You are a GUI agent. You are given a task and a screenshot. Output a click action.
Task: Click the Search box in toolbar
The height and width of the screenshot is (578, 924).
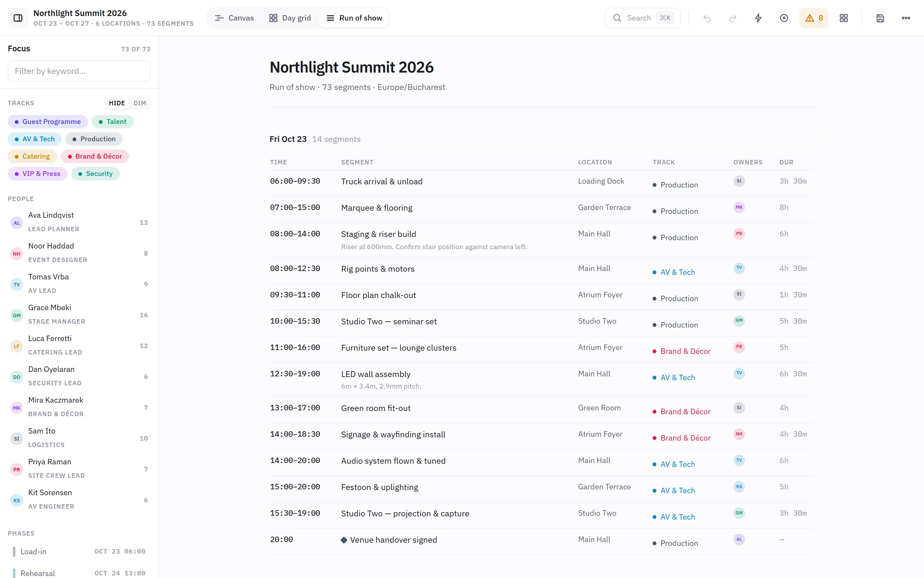(x=643, y=18)
